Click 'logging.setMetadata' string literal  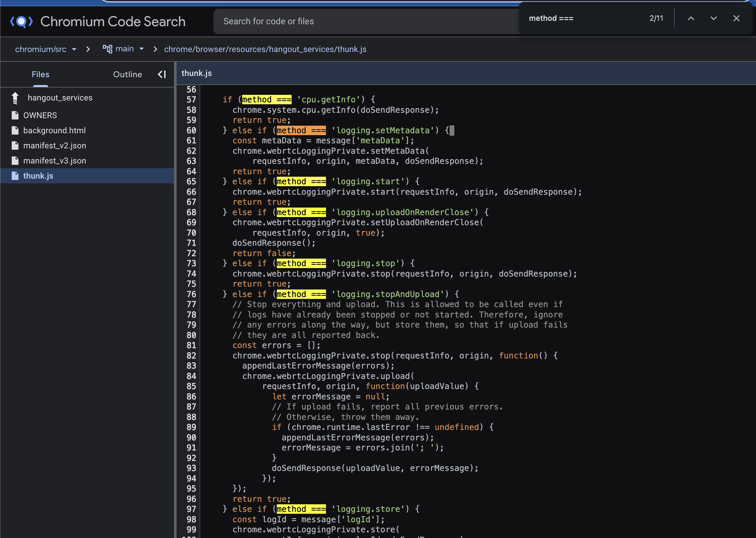coord(383,130)
